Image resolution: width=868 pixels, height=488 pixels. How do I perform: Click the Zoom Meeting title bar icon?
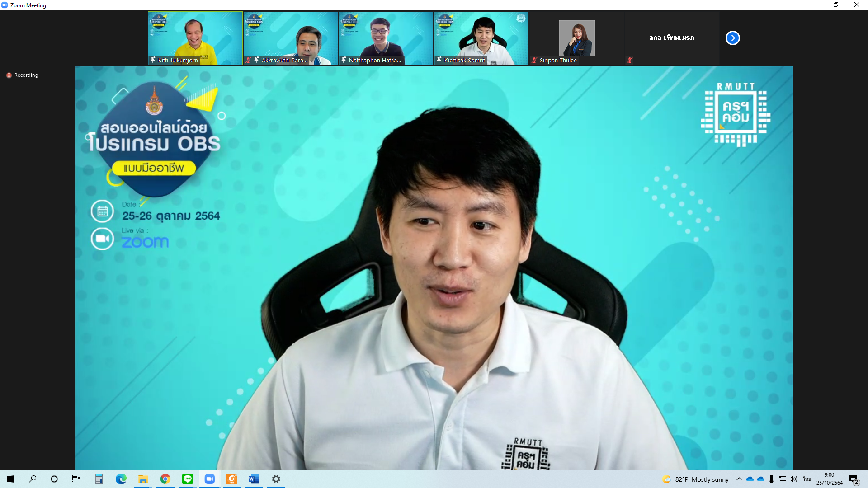[x=5, y=5]
